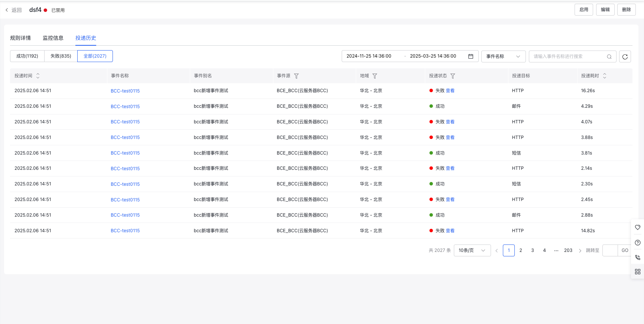View failure details 查看 in 2.45s row

point(450,200)
